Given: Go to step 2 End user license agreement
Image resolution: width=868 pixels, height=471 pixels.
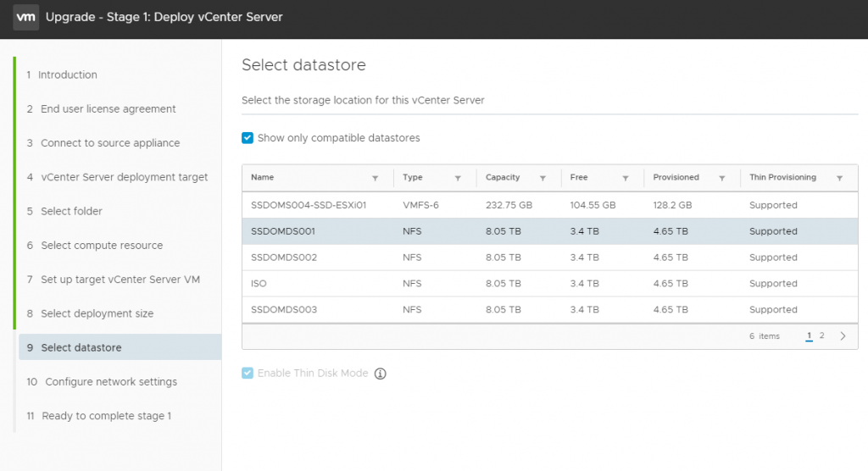Looking at the screenshot, I should tap(102, 109).
